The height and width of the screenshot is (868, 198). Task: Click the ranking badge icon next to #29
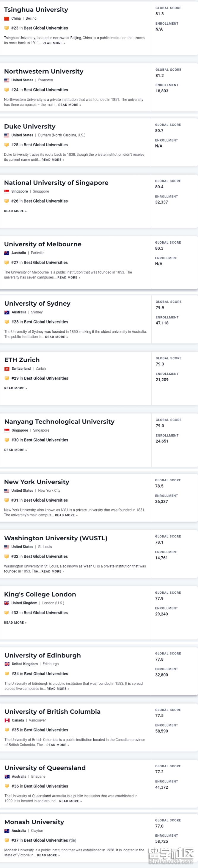7,378
